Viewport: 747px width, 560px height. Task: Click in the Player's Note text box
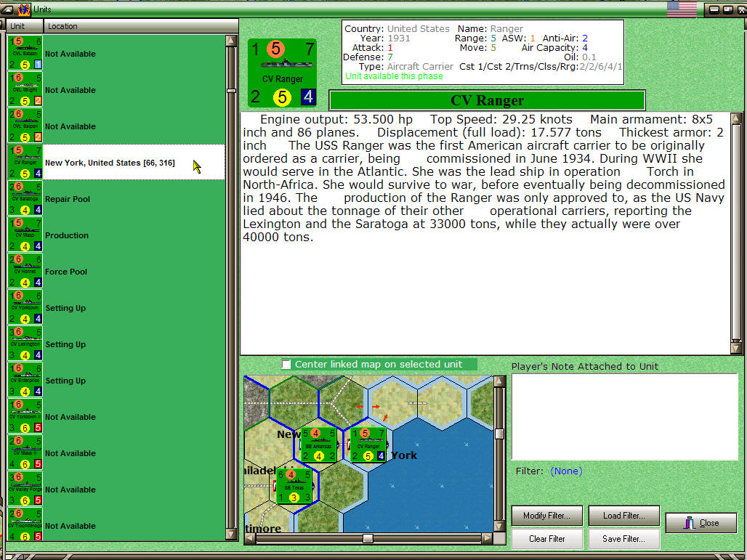click(625, 417)
